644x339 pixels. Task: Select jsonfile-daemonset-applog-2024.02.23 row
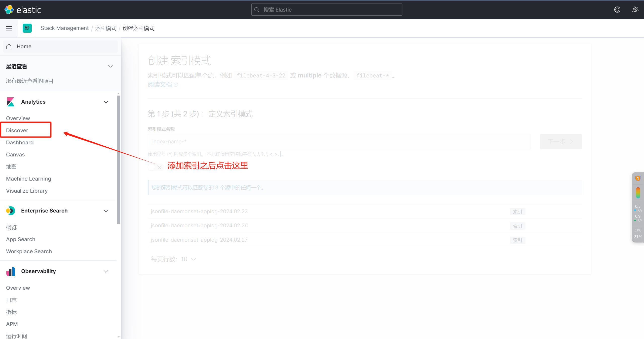tap(365, 211)
